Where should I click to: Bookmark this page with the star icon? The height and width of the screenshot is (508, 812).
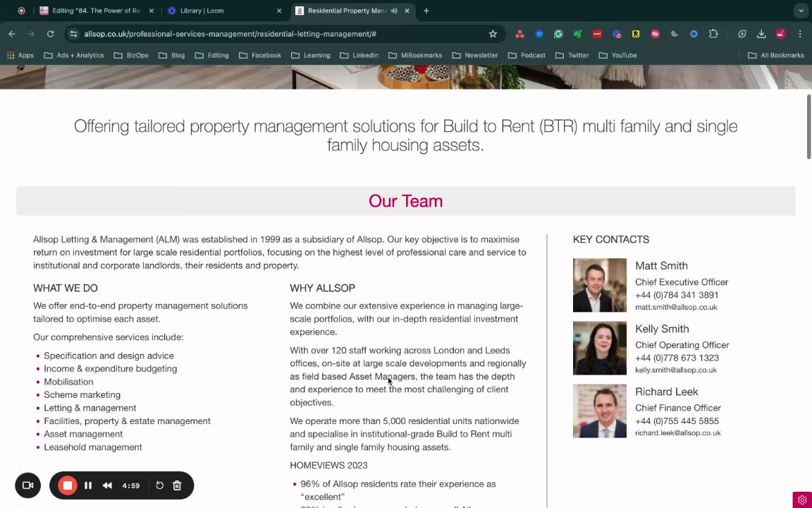click(x=493, y=34)
